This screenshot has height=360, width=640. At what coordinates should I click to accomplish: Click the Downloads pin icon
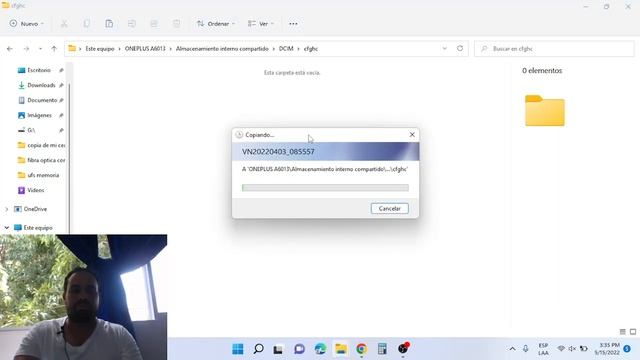(61, 85)
